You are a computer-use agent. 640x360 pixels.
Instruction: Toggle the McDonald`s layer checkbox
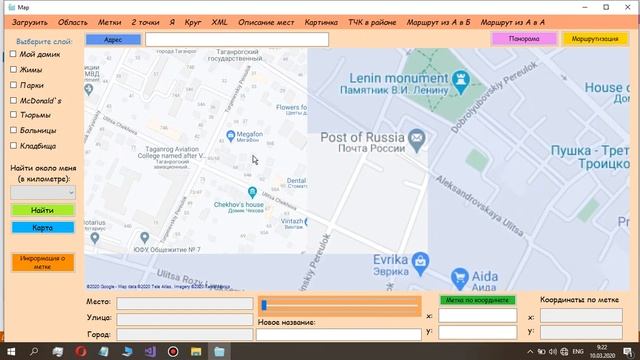click(13, 100)
